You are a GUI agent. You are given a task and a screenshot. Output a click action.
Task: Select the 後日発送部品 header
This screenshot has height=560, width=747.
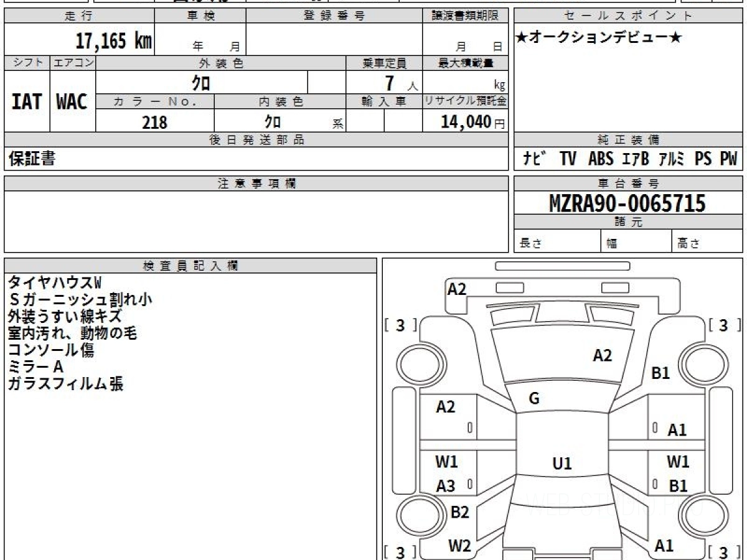(256, 140)
